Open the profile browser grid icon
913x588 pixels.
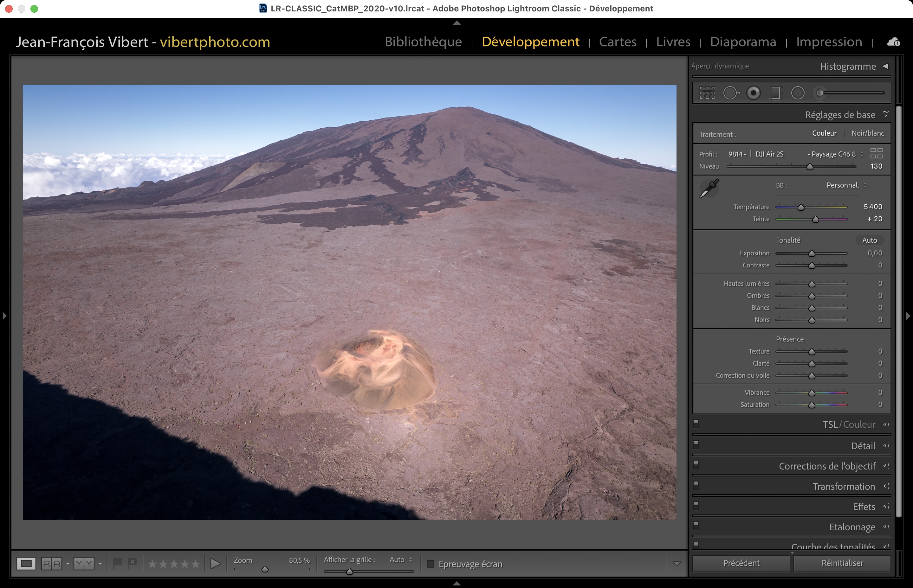876,153
